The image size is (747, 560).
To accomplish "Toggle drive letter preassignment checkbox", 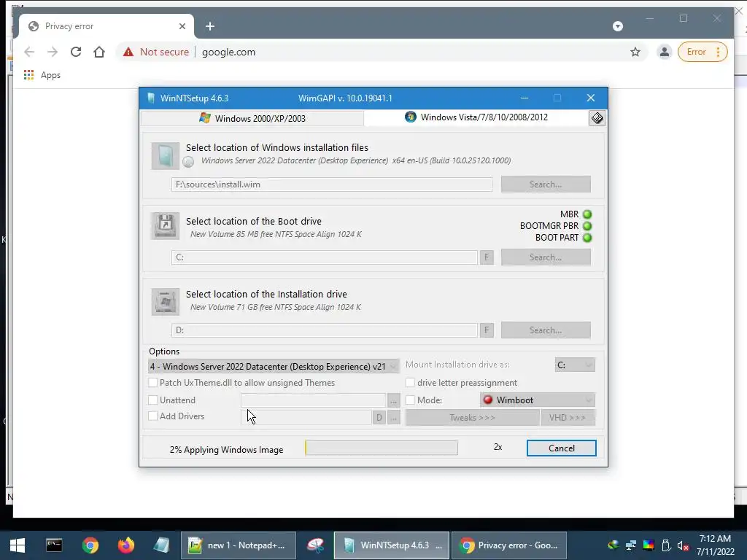I will pyautogui.click(x=410, y=382).
